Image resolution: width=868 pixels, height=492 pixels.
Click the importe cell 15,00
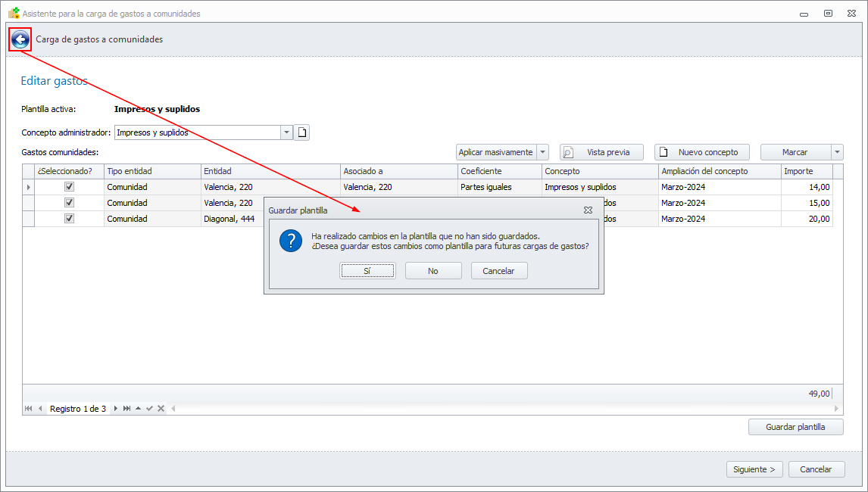(x=807, y=203)
